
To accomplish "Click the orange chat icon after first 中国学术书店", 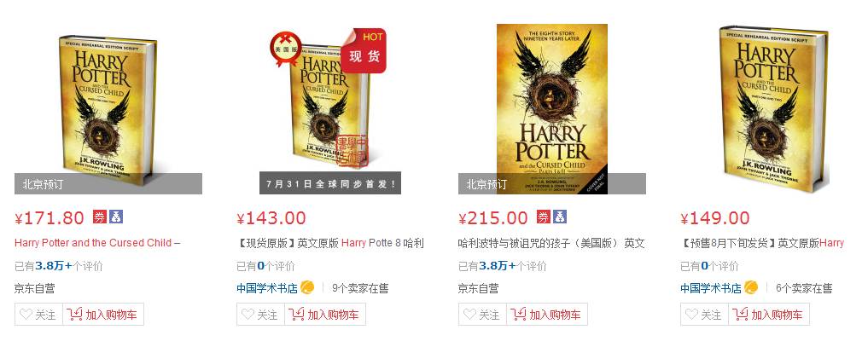I will click(308, 287).
